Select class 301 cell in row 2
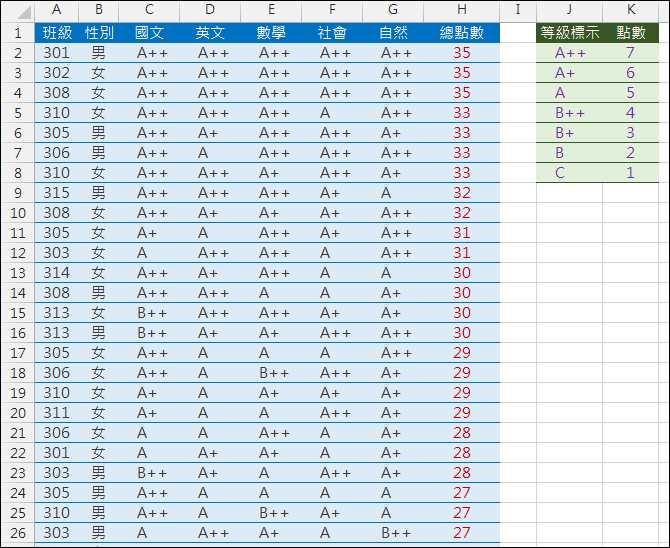 tap(56, 53)
